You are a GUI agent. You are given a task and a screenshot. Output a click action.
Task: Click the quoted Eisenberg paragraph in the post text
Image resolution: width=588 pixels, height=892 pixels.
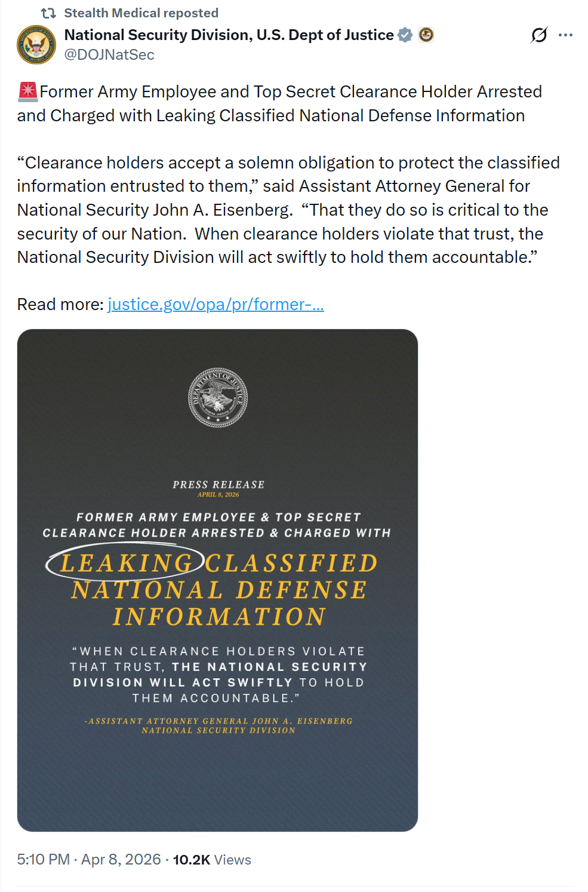pos(288,210)
